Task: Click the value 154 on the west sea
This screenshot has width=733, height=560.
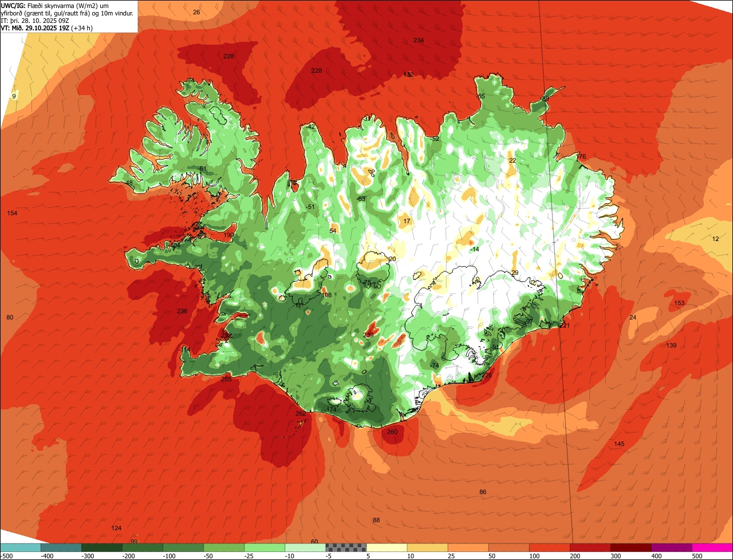Action: pyautogui.click(x=12, y=213)
